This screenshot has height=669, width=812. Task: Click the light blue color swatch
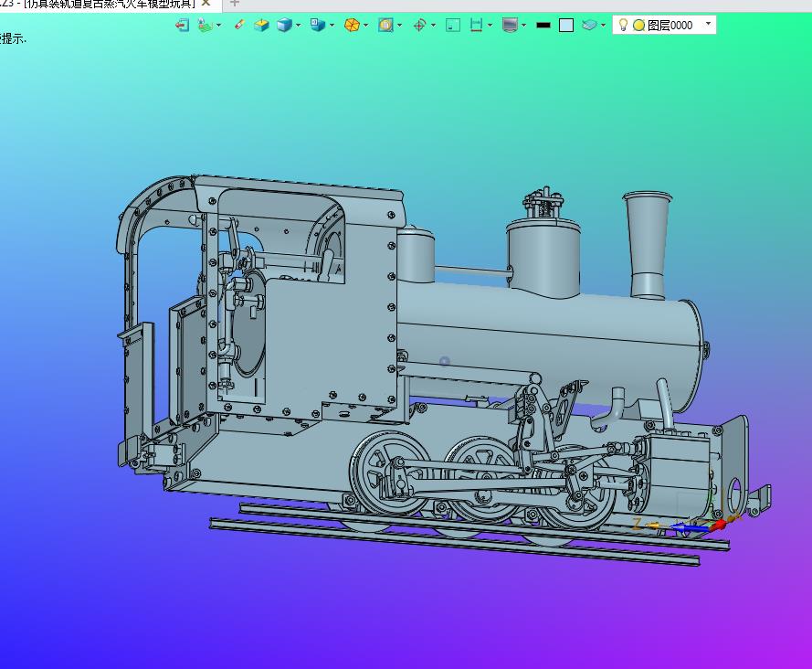click(566, 26)
